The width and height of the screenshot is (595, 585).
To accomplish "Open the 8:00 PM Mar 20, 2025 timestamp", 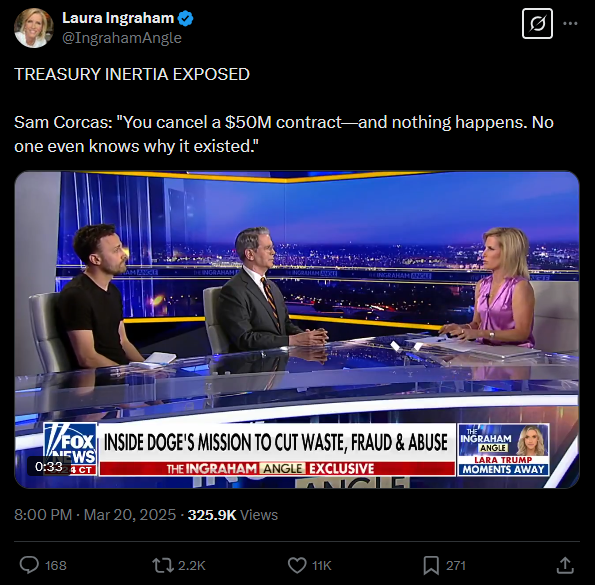I will (x=95, y=515).
